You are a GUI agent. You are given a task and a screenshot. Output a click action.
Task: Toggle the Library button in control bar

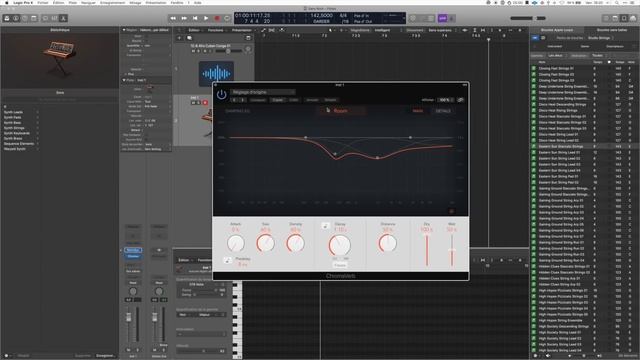(7, 18)
